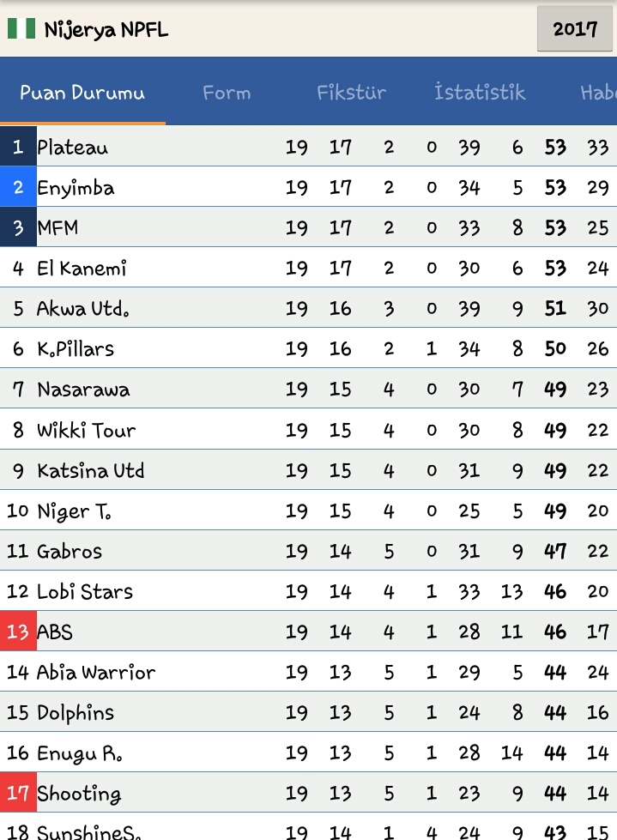Open the Fikstür tab
The width and height of the screenshot is (617, 840).
pyautogui.click(x=351, y=93)
